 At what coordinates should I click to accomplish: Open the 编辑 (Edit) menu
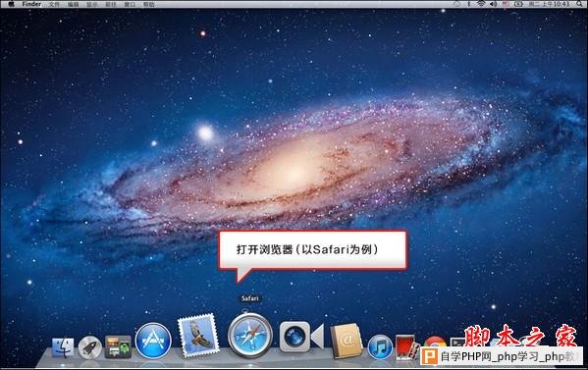point(73,5)
